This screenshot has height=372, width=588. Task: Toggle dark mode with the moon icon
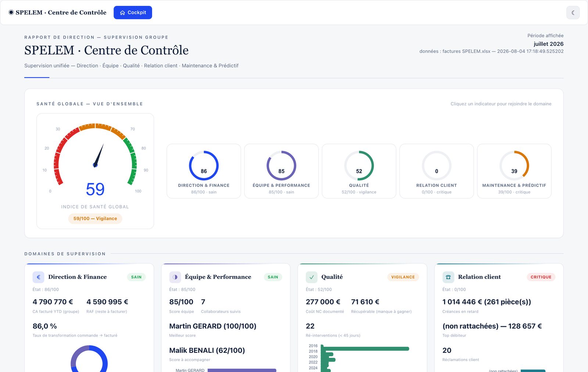(x=573, y=12)
